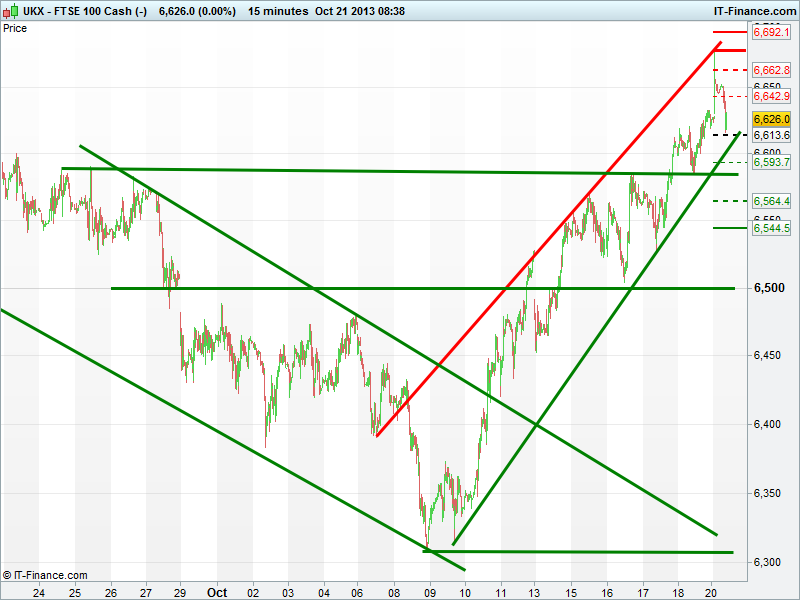The height and width of the screenshot is (600, 800).
Task: Click day 09 on the date axis
Action: click(x=429, y=592)
